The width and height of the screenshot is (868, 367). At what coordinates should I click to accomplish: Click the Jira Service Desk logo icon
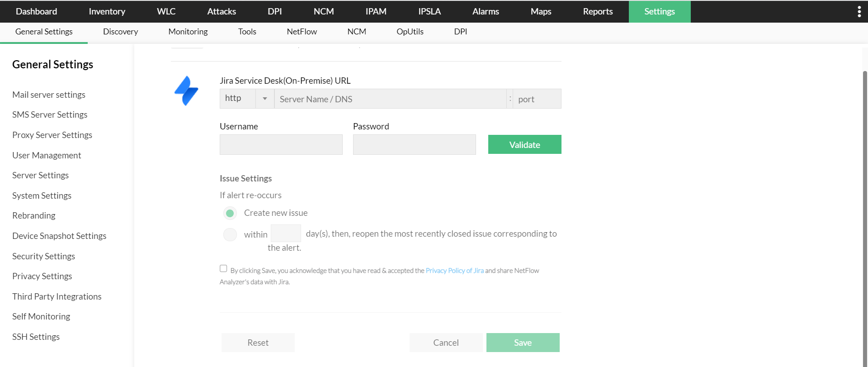pos(186,91)
